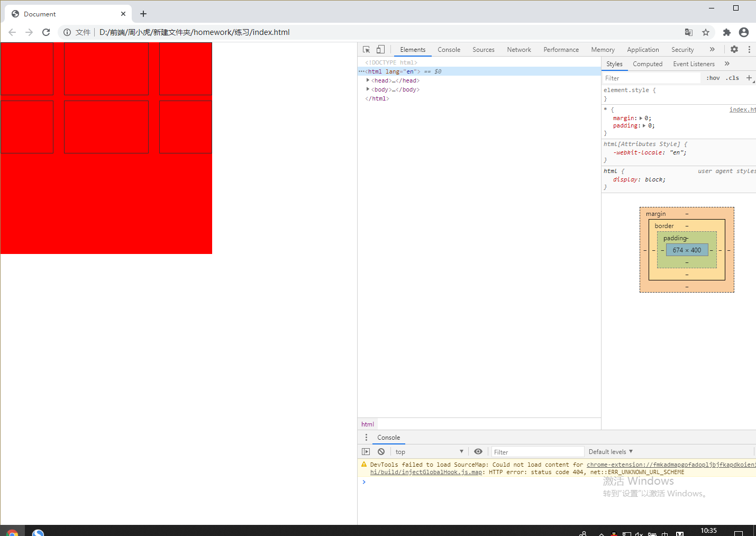The width and height of the screenshot is (756, 536).
Task: Open the index.html stylesheet source link
Action: (x=742, y=110)
